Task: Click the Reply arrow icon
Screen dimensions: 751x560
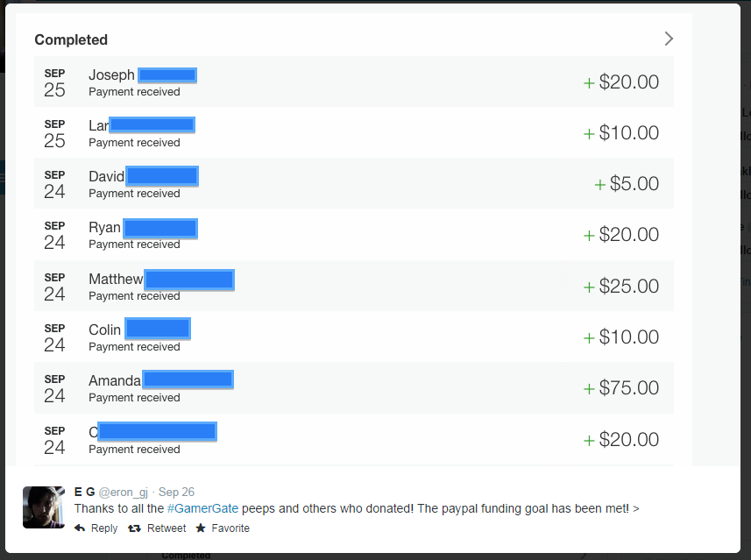Action: pyautogui.click(x=80, y=528)
